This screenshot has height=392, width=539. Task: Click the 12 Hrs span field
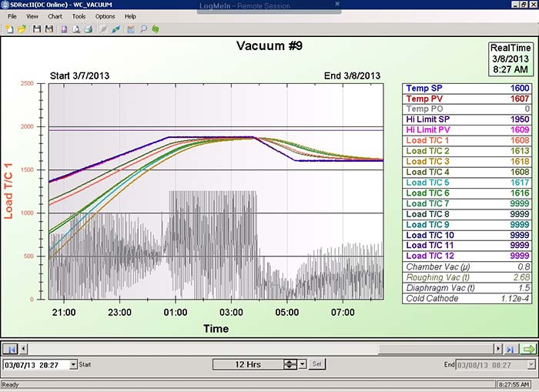pos(248,364)
